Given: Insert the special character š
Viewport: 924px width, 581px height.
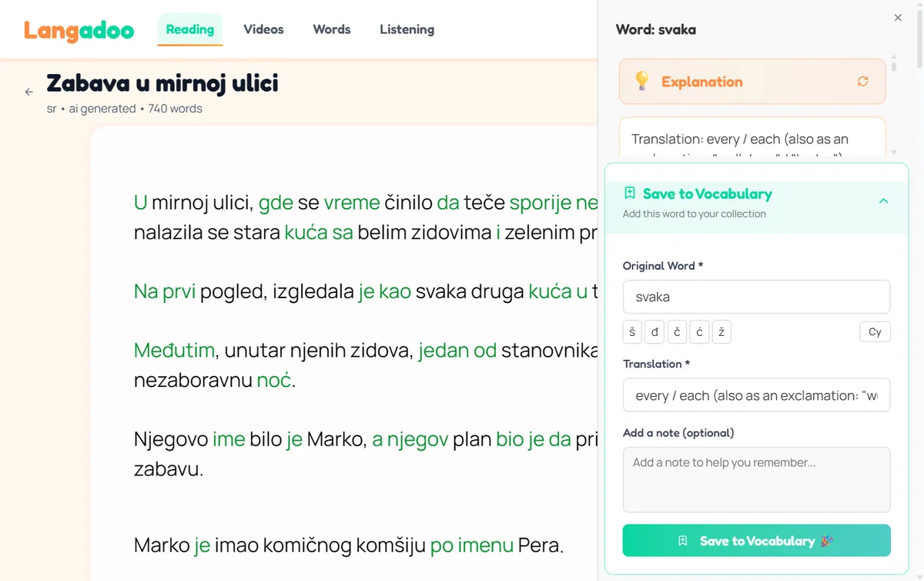Looking at the screenshot, I should tap(631, 331).
